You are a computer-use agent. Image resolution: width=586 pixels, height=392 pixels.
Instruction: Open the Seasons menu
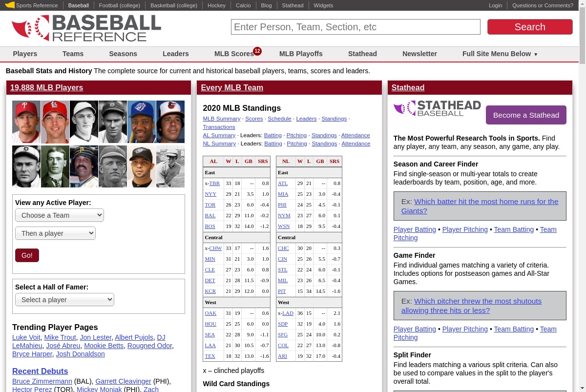point(123,54)
